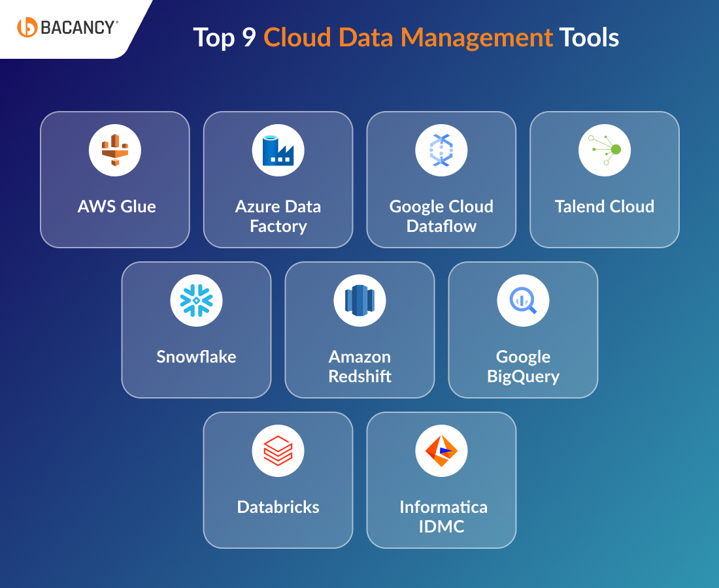This screenshot has width=719, height=588.
Task: Select the 'Google Cloud Dataflow' label
Action: click(x=442, y=216)
